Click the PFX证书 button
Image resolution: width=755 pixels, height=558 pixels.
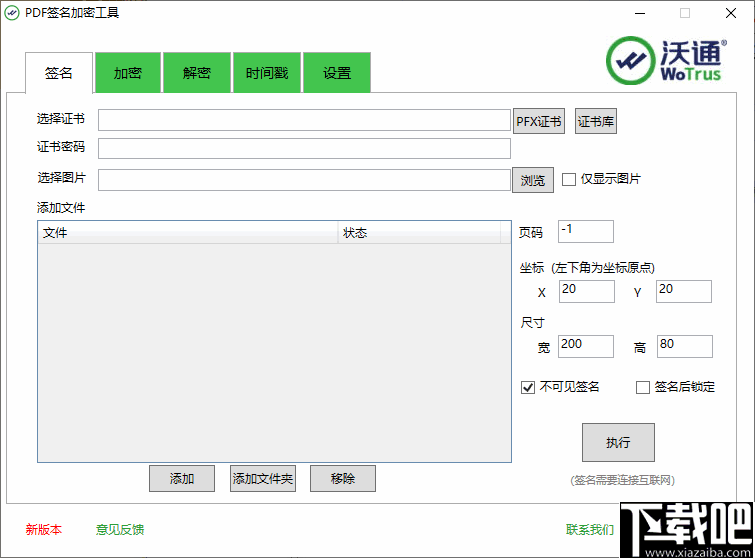coord(539,121)
